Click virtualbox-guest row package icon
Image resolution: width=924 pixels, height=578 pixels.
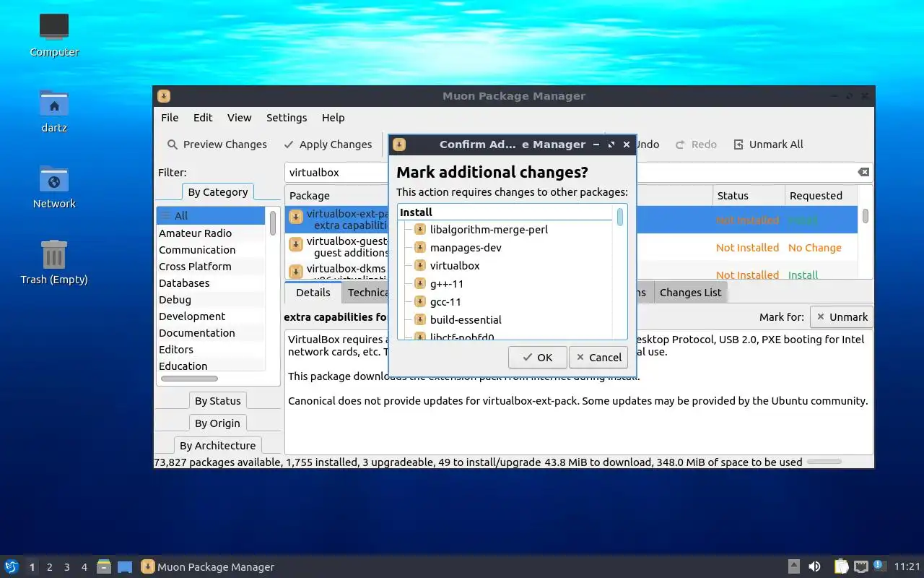[296, 245]
